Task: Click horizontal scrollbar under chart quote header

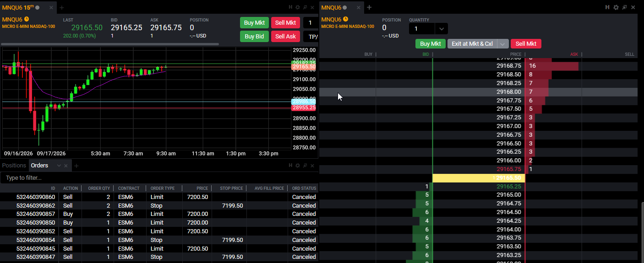Action: point(110,44)
